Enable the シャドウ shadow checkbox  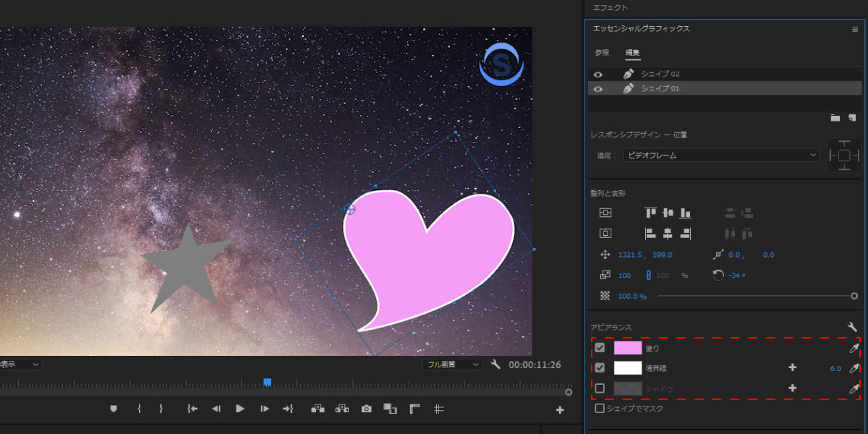pos(600,388)
